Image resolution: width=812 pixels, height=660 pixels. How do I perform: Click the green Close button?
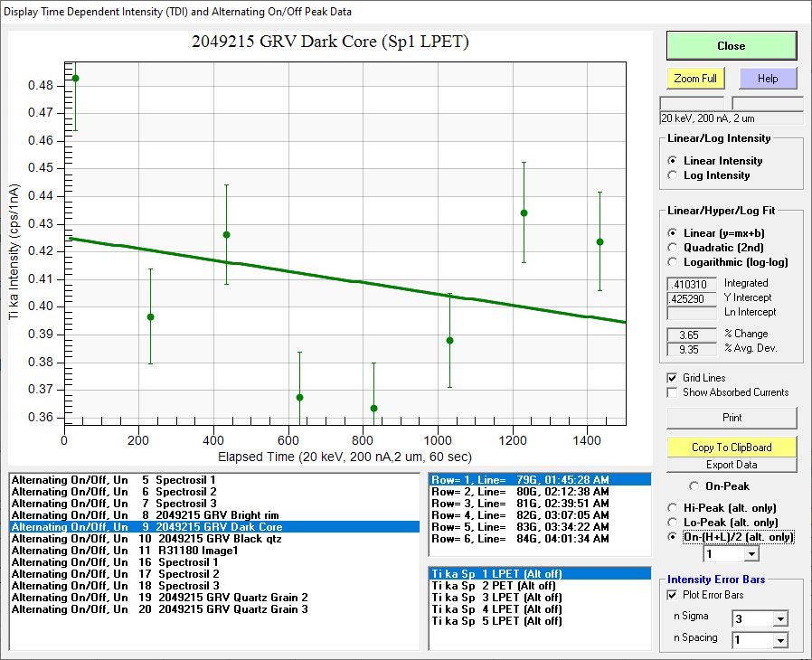click(731, 46)
